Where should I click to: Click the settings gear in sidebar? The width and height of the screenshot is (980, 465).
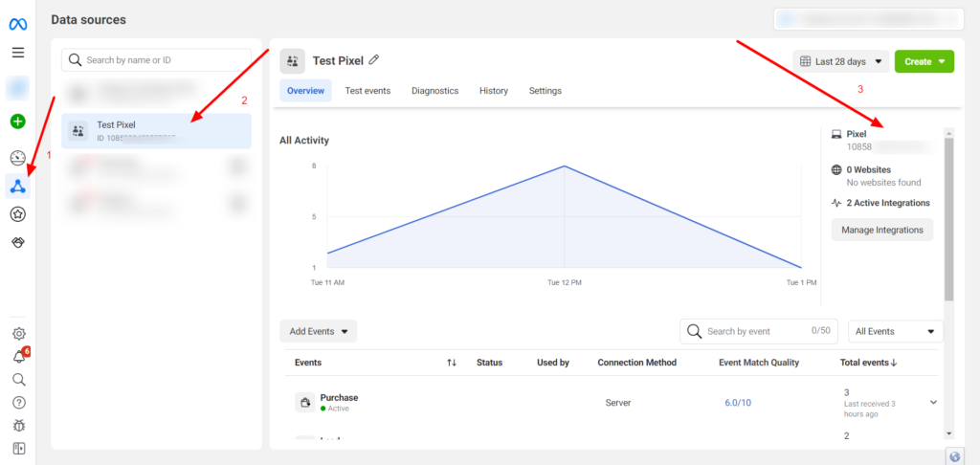point(18,334)
